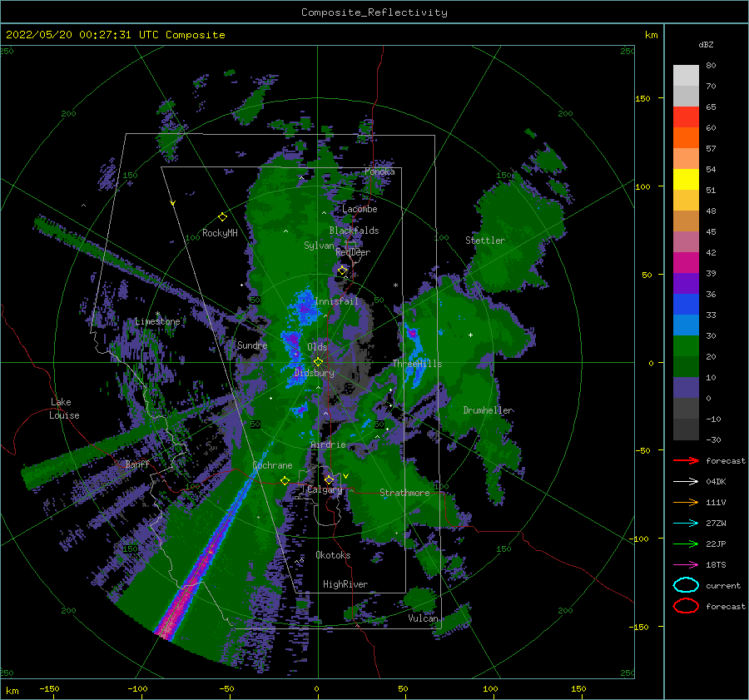Click the Lake Louise label
The width and height of the screenshot is (749, 700).
(64, 409)
